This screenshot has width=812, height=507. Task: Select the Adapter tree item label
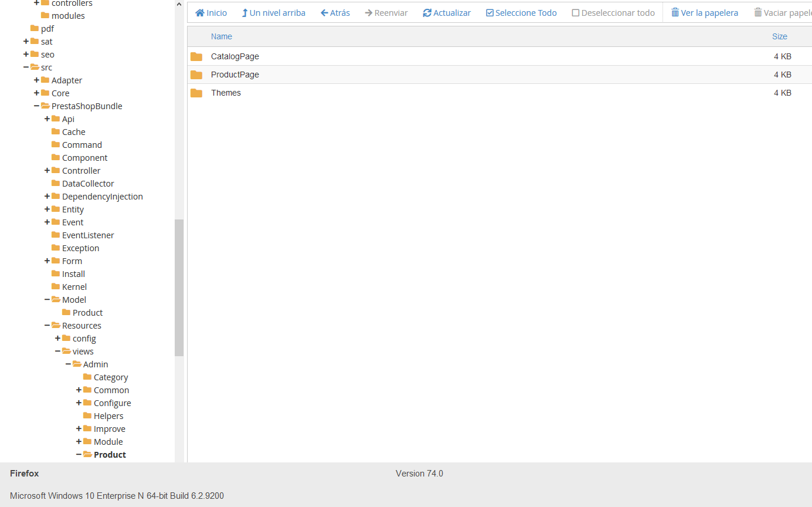point(67,80)
